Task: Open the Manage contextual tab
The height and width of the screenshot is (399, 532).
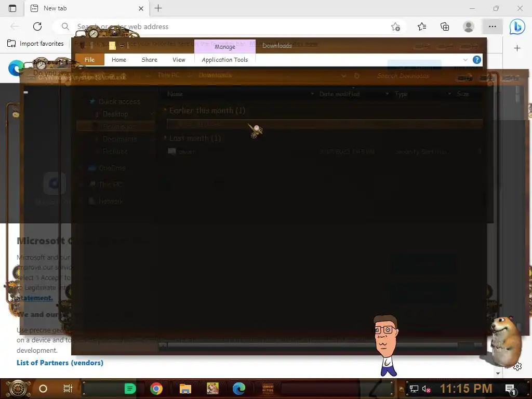Action: [x=224, y=46]
